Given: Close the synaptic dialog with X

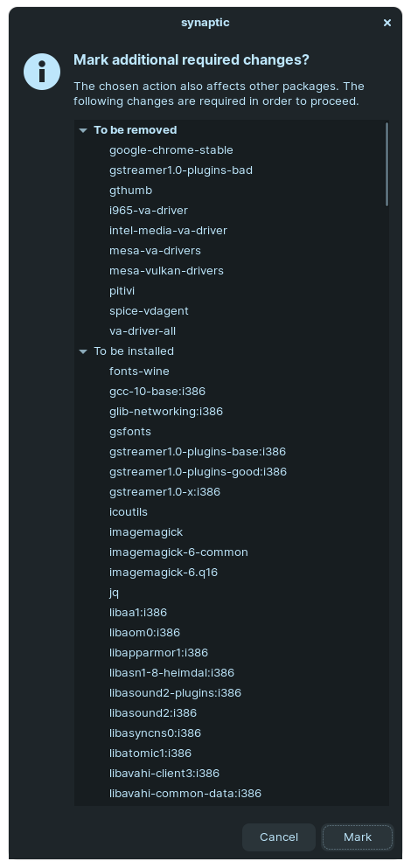Looking at the screenshot, I should click(x=387, y=23).
